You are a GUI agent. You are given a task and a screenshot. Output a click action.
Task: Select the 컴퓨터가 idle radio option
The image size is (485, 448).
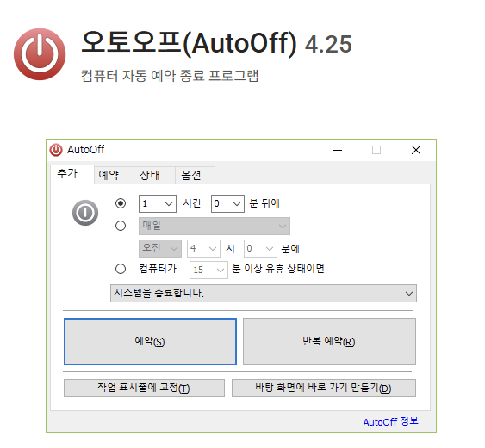pyautogui.click(x=121, y=269)
